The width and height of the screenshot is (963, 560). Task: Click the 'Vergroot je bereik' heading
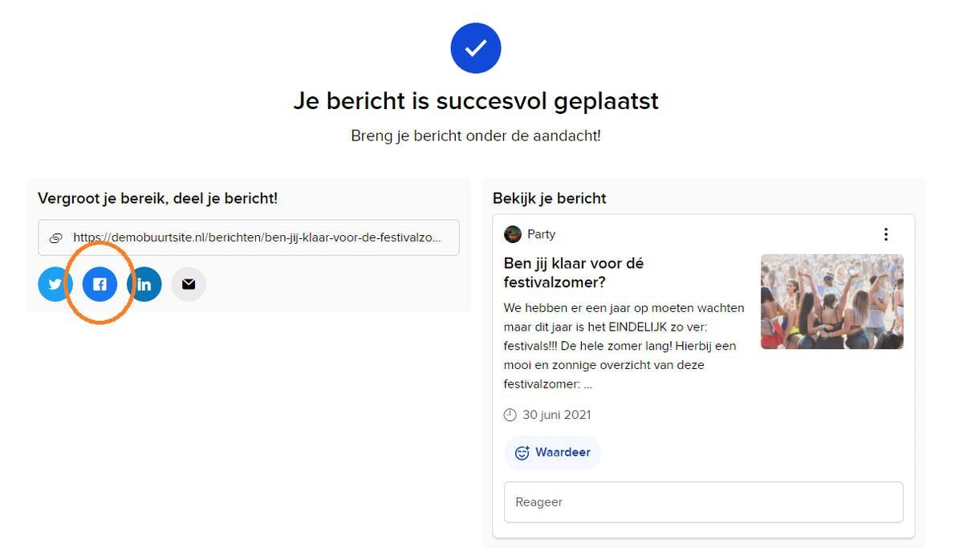pyautogui.click(x=157, y=198)
